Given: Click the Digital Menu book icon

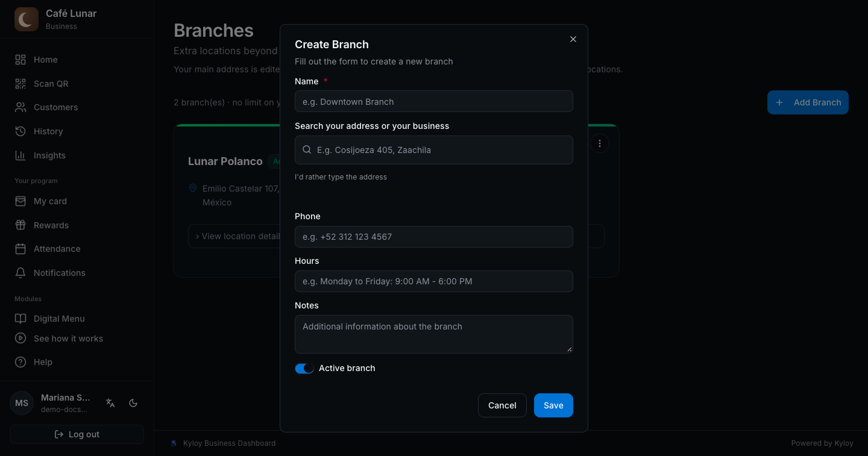Looking at the screenshot, I should click(20, 319).
